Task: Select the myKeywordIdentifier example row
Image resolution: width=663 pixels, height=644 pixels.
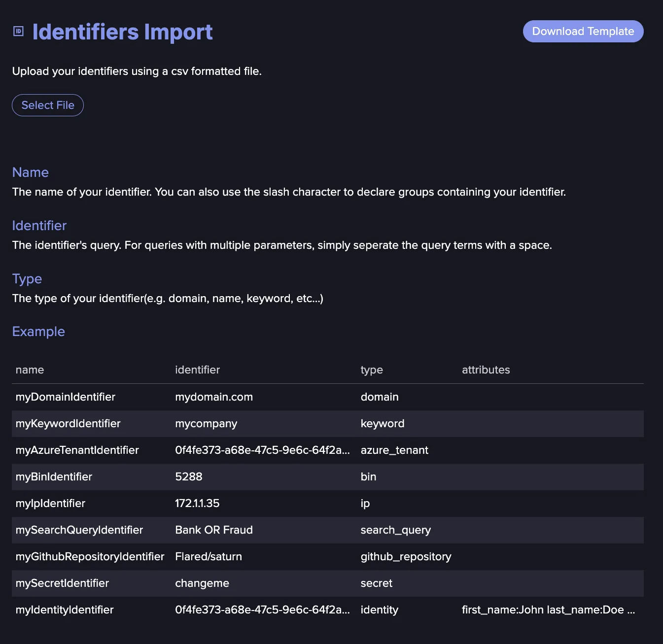Action: click(x=328, y=424)
